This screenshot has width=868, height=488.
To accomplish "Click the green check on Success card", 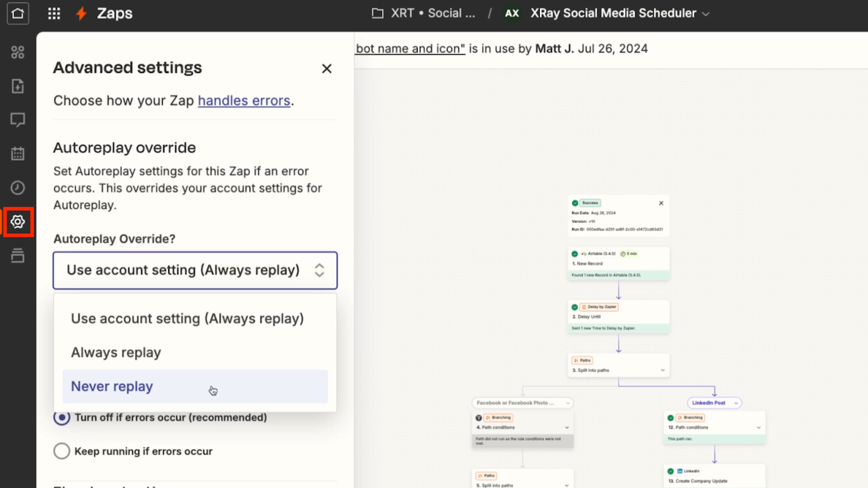I will pyautogui.click(x=575, y=203).
